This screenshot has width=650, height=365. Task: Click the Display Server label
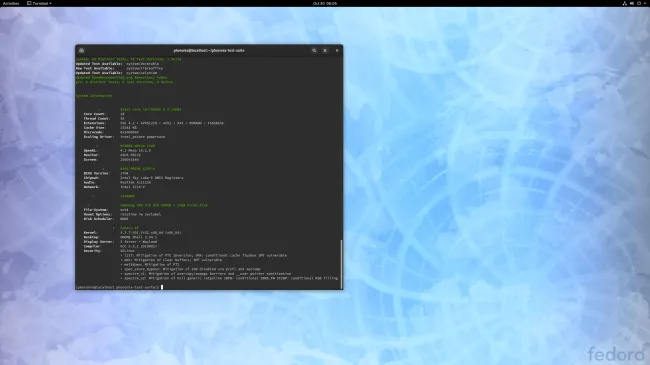point(99,242)
